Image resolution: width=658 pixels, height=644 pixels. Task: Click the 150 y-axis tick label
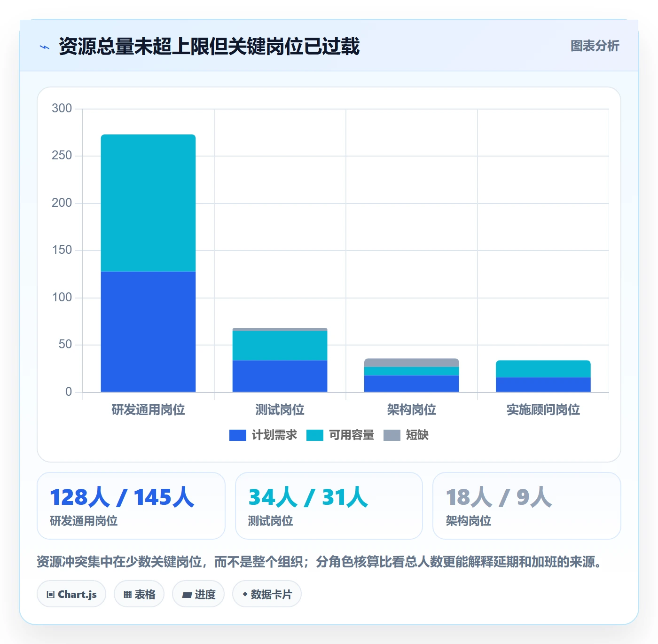pyautogui.click(x=62, y=250)
